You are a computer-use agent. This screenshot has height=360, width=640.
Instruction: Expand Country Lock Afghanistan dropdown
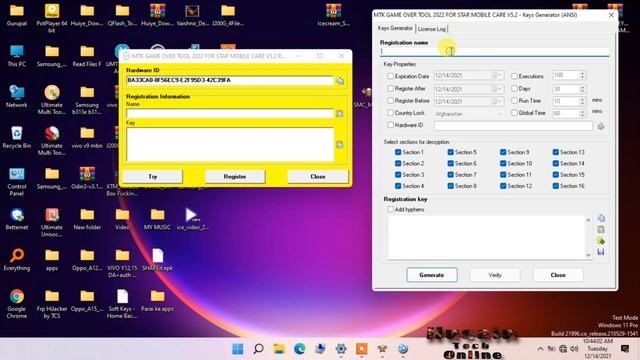[x=500, y=114]
